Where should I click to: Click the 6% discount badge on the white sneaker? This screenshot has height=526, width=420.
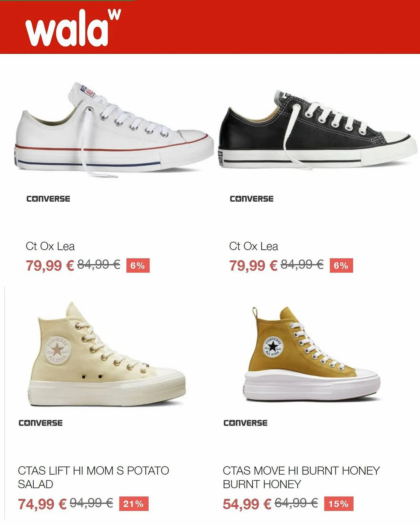[138, 265]
